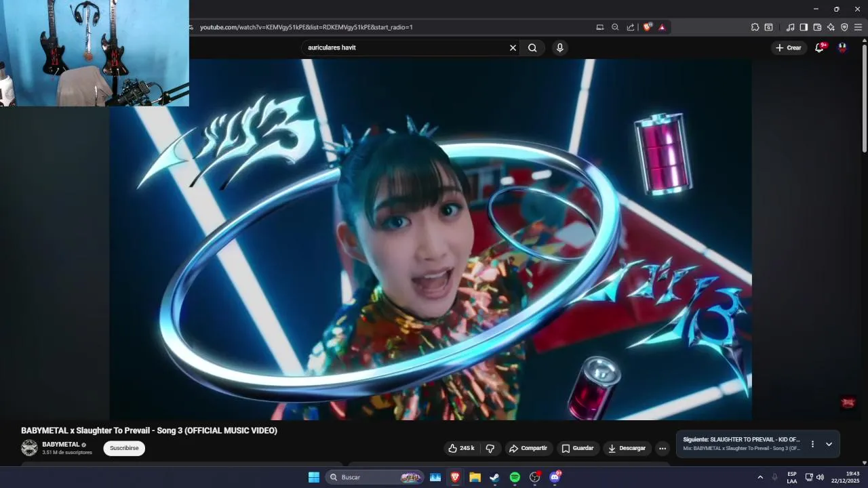Click the Descargar download button
The image size is (868, 488).
627,448
